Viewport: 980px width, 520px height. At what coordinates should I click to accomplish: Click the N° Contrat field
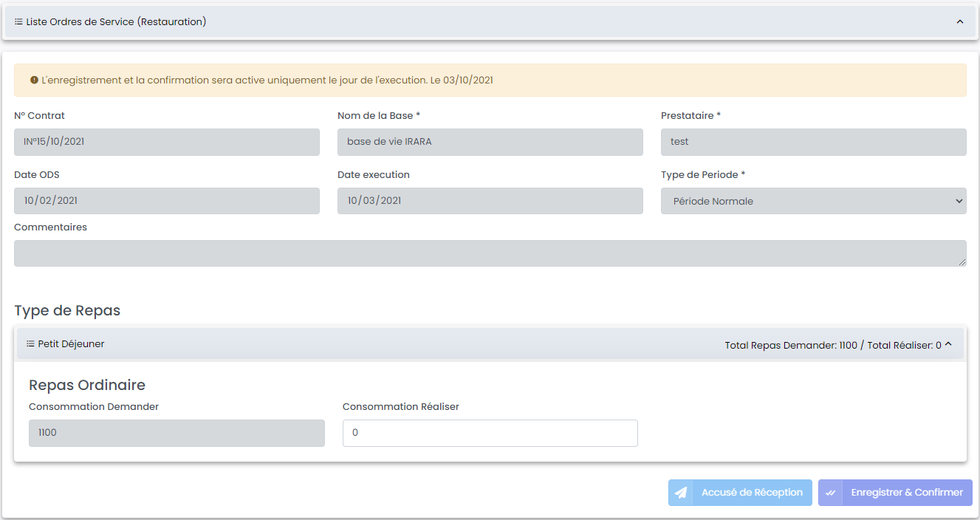click(x=167, y=142)
